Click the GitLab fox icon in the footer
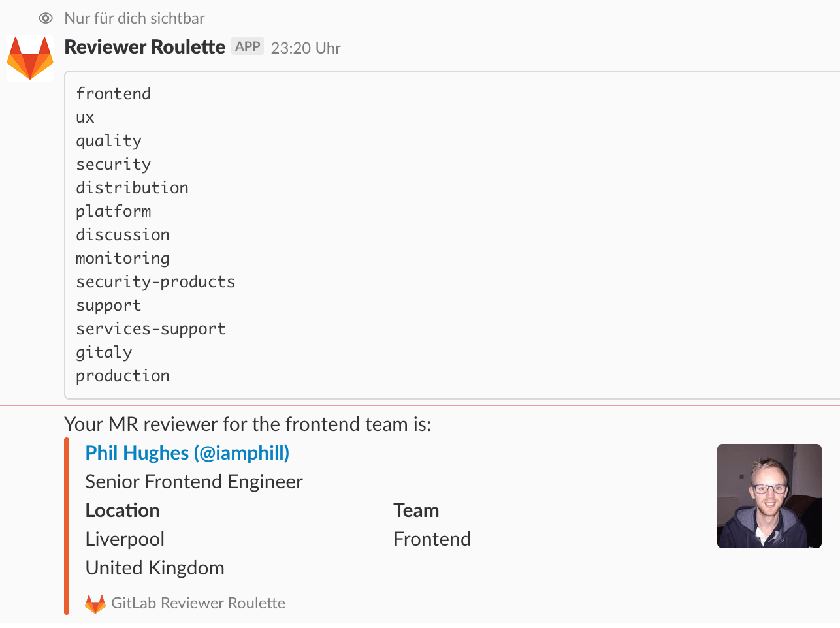Image resolution: width=840 pixels, height=628 pixels. click(94, 604)
